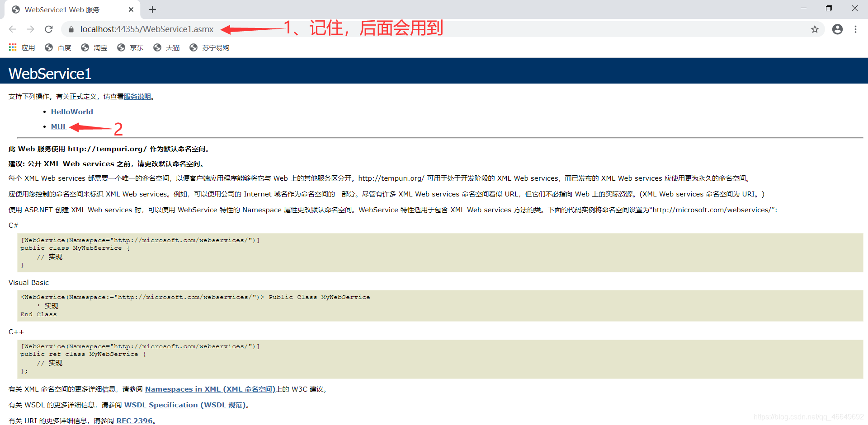868x425 pixels.
Task: Click the Visual Basic label
Action: [28, 283]
